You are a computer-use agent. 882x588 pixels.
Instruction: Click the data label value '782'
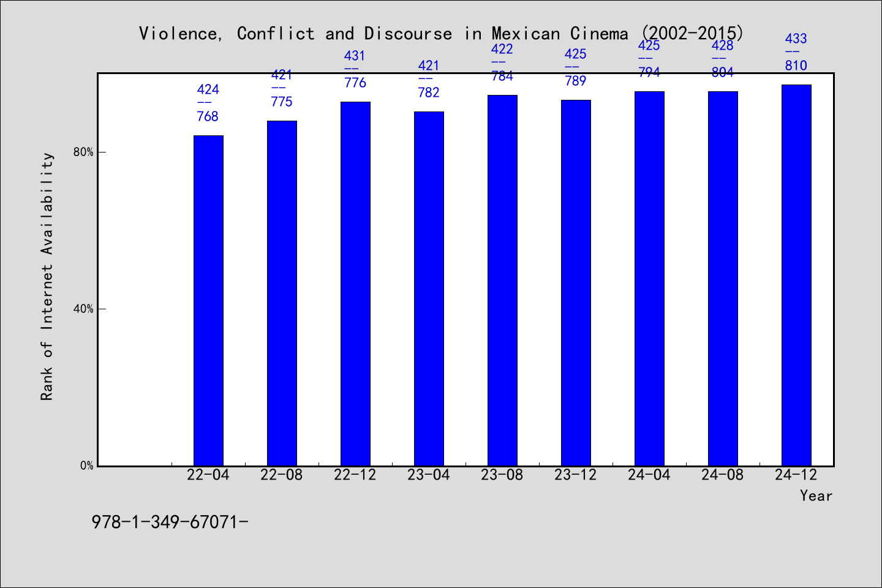(x=429, y=92)
